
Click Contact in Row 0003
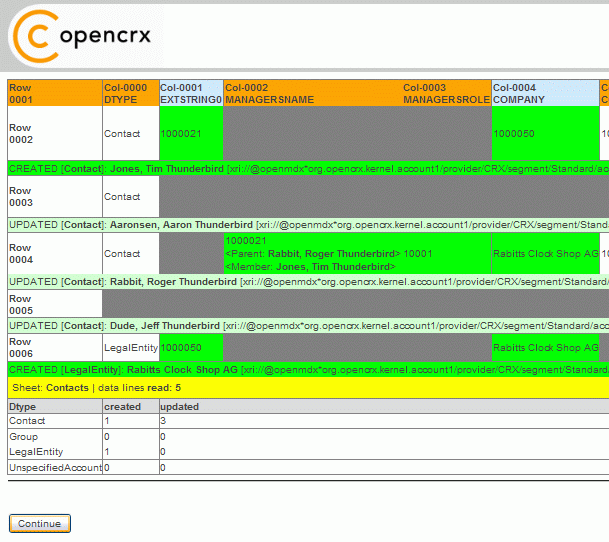pyautogui.click(x=122, y=197)
